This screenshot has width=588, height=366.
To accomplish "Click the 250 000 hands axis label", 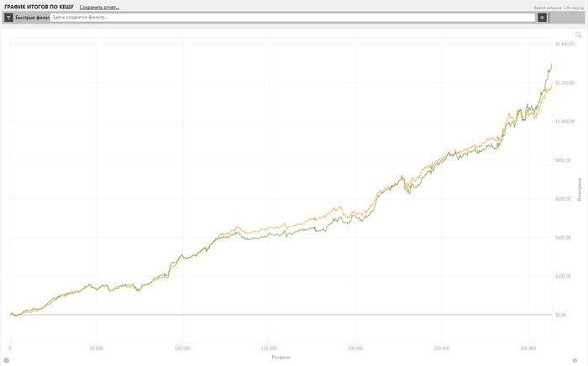I will pyautogui.click(x=441, y=348).
